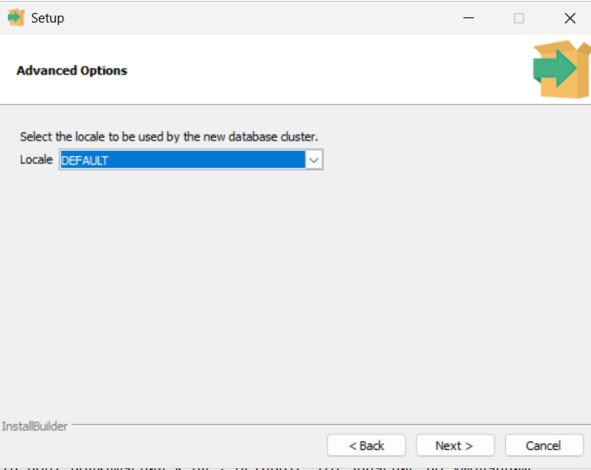Expand the Locale dropdown arrow
The image size is (591, 470).
pos(314,160)
